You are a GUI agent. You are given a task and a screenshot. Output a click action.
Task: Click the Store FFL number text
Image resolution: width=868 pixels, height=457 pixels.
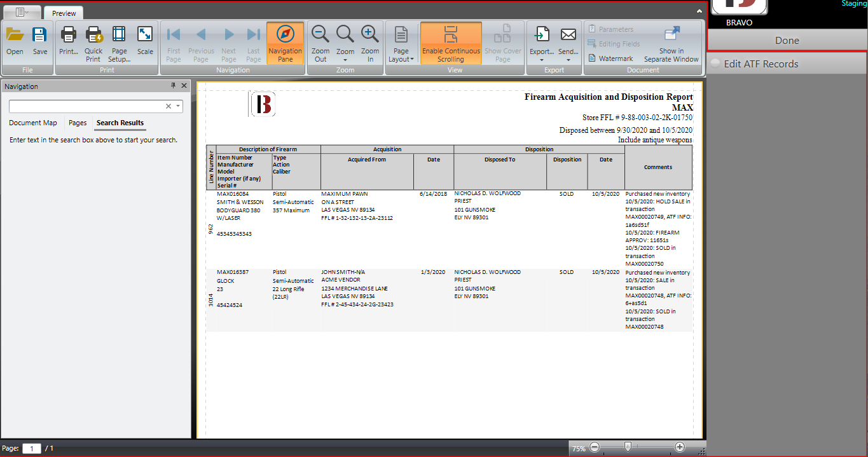point(637,118)
